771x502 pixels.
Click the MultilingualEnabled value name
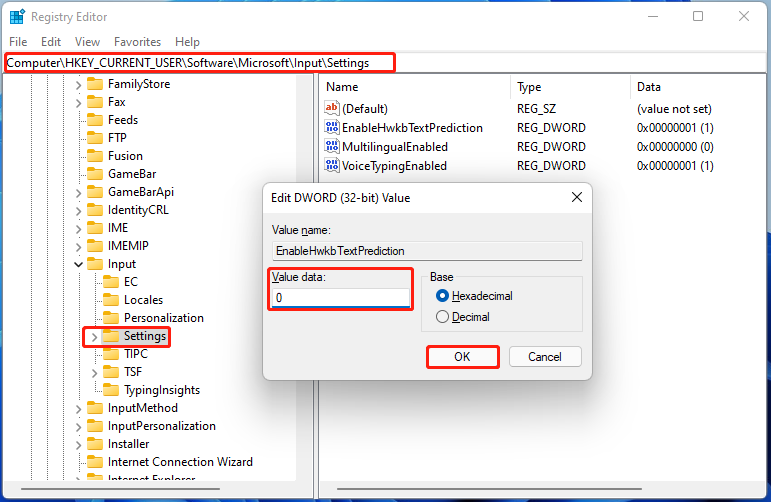(395, 147)
